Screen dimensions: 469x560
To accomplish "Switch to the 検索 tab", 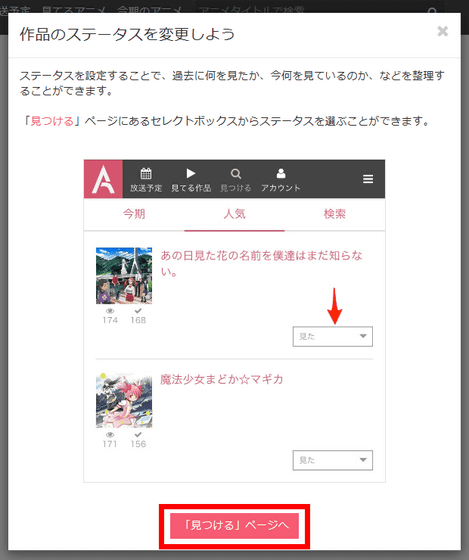I will 335,214.
